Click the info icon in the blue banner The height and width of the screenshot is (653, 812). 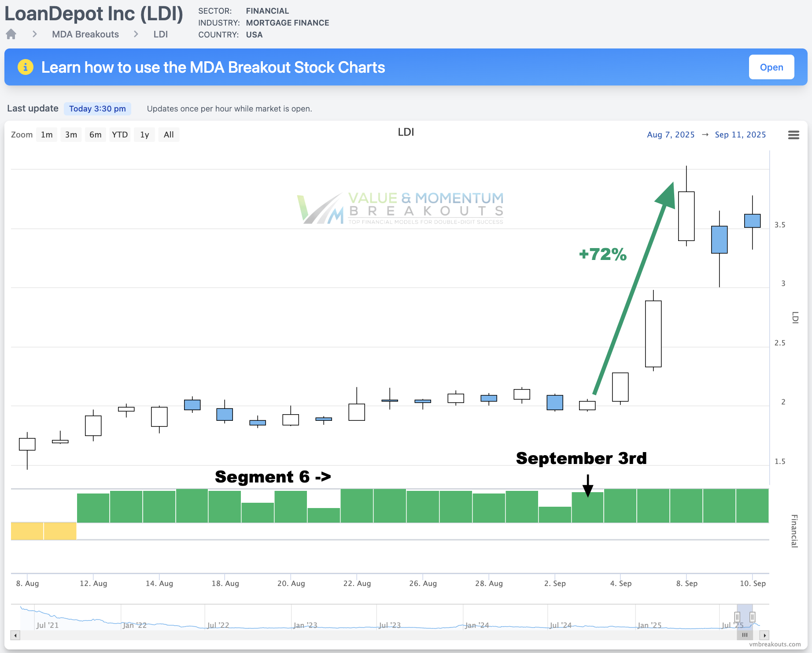pos(26,67)
